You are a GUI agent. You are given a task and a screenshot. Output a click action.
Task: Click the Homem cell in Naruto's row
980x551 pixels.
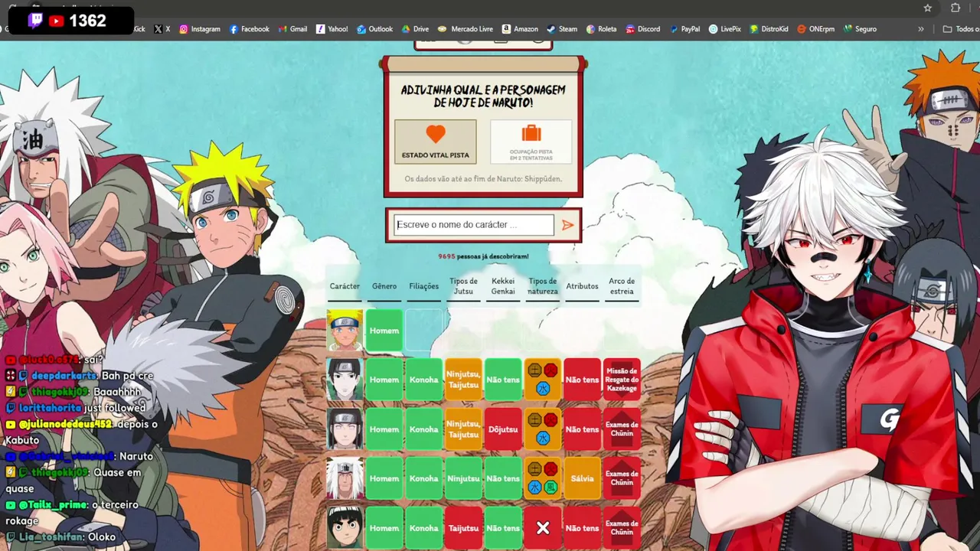click(384, 331)
